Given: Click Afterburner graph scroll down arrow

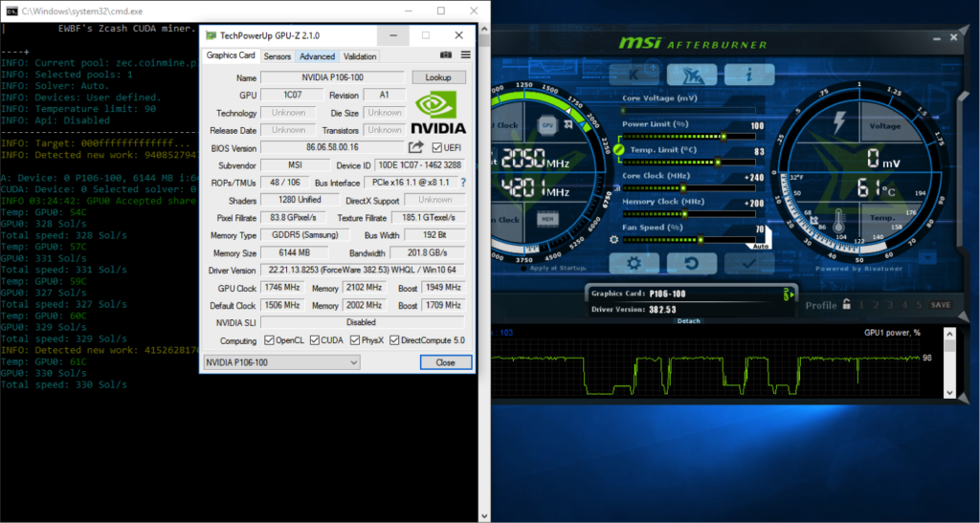Looking at the screenshot, I should pos(950,393).
